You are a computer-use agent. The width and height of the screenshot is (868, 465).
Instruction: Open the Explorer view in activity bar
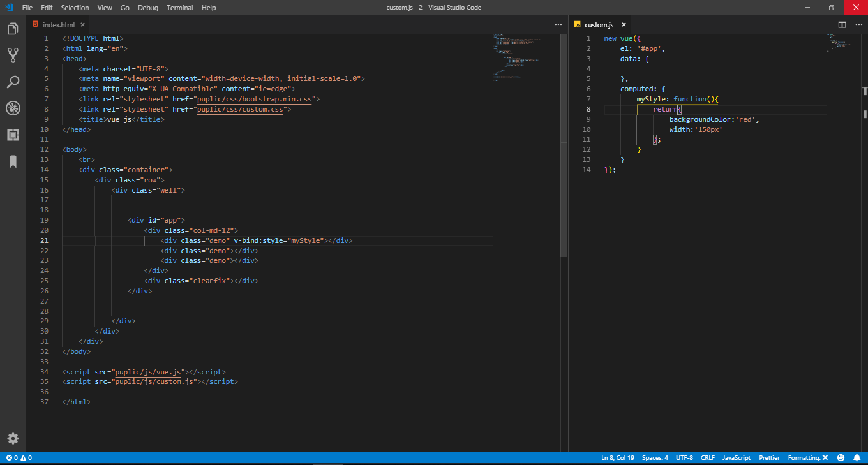13,29
